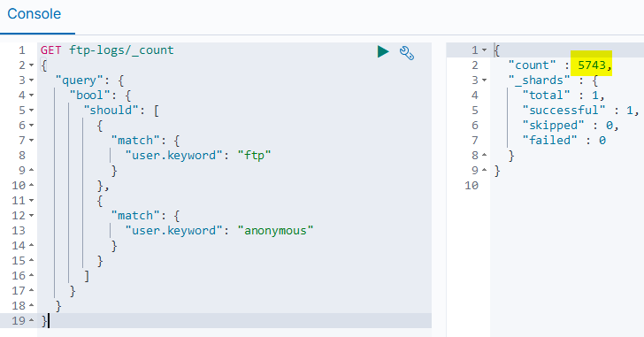Open the wrench options menu icon
This screenshot has height=337, width=644.
pos(407,53)
